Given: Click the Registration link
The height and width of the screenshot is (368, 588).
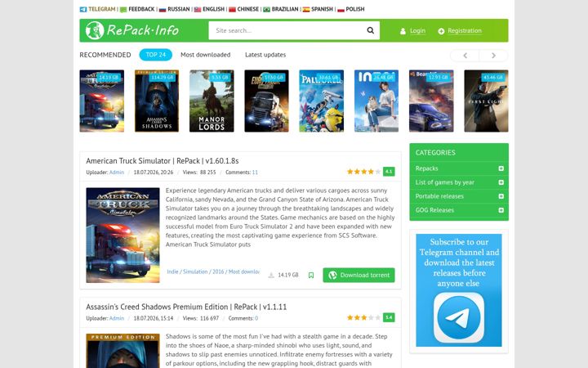Looking at the screenshot, I should click(x=465, y=31).
